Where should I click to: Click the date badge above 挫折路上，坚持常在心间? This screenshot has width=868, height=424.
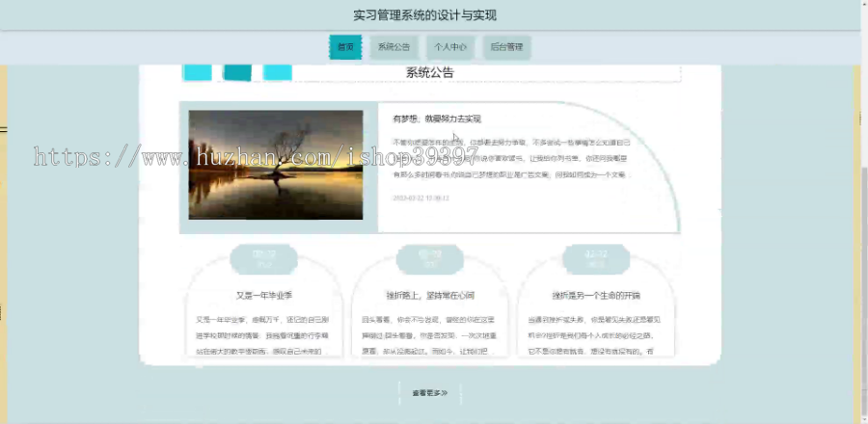point(430,259)
